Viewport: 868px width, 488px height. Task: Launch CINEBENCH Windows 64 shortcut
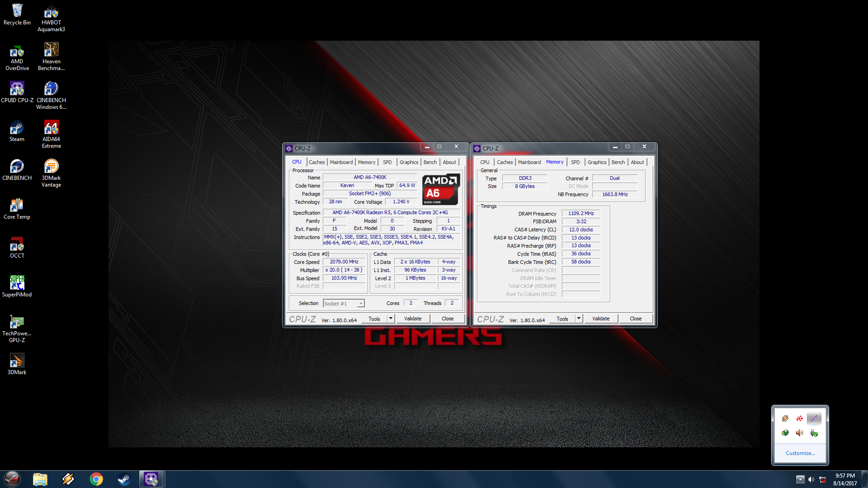click(x=51, y=96)
